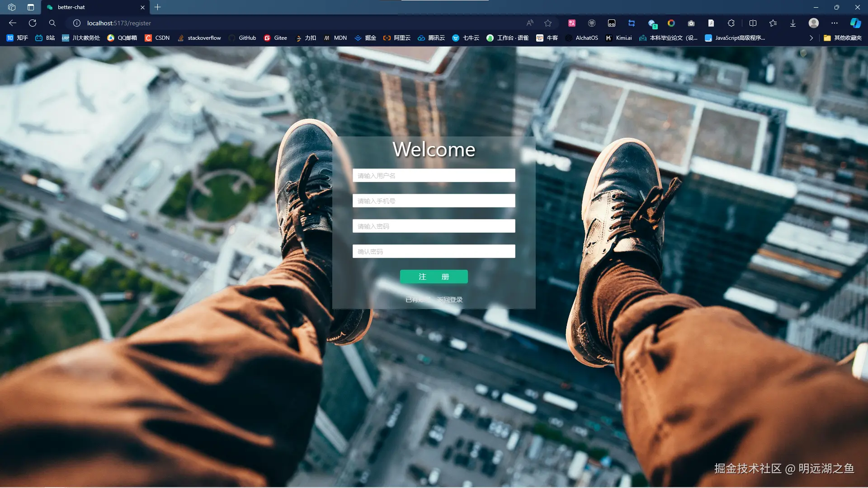Open the Settings and more menu
The image size is (868, 488).
pyautogui.click(x=834, y=23)
